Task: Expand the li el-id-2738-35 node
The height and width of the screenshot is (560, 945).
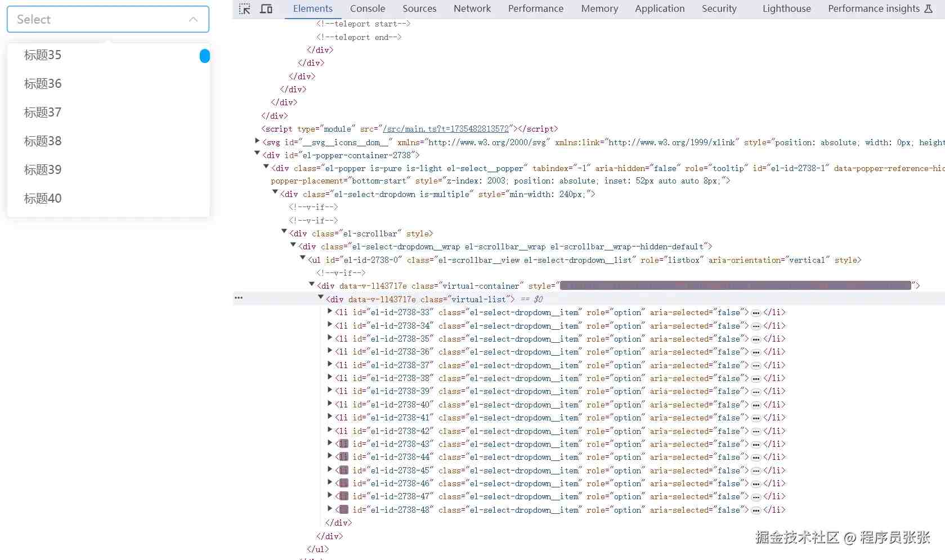Action: click(x=330, y=338)
